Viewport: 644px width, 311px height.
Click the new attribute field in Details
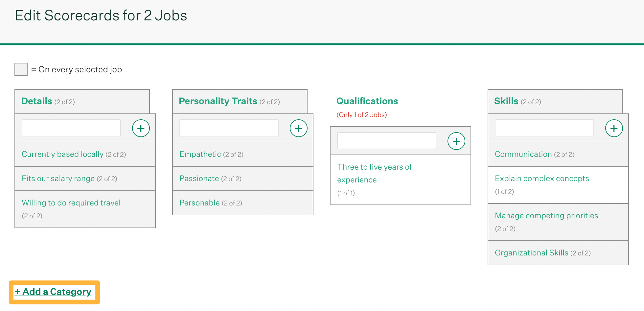tap(71, 128)
